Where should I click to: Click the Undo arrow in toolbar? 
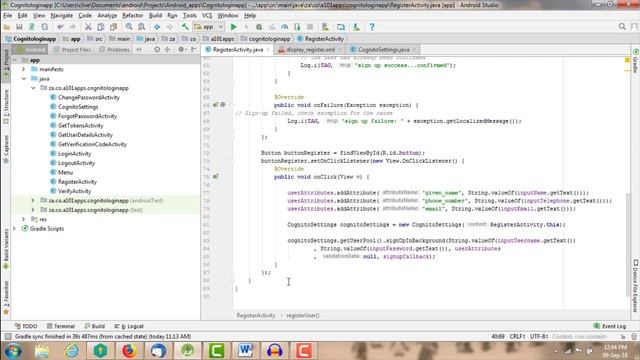(x=60, y=27)
